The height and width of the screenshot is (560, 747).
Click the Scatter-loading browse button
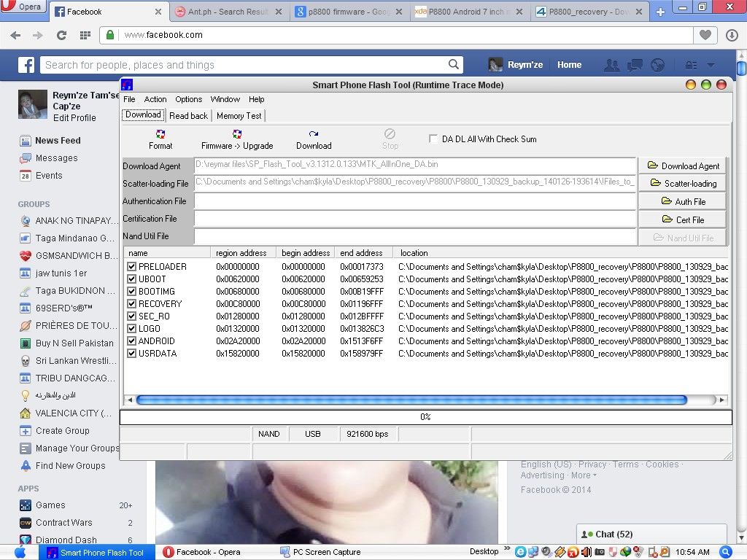tap(683, 184)
